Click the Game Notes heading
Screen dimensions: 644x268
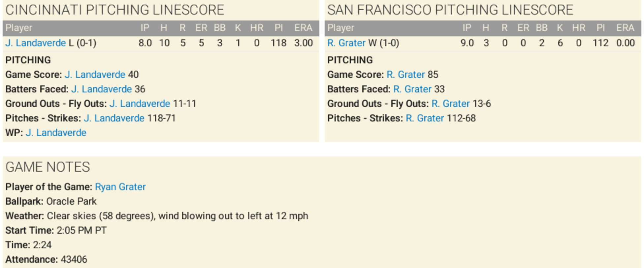pyautogui.click(x=48, y=167)
